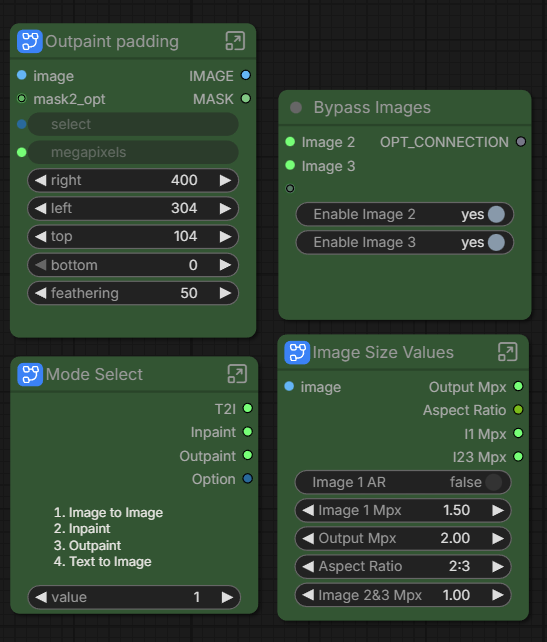Decrease the feathering value with left arrow

[x=40, y=293]
